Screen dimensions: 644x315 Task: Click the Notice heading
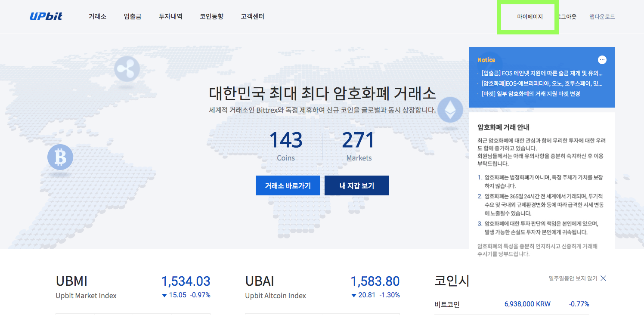click(x=486, y=60)
